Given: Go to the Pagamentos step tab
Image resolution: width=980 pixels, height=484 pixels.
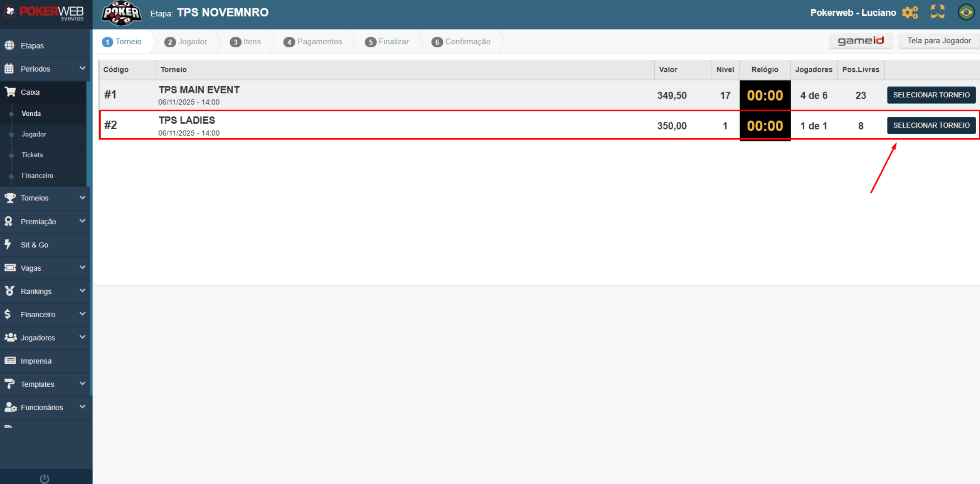Looking at the screenshot, I should (313, 41).
